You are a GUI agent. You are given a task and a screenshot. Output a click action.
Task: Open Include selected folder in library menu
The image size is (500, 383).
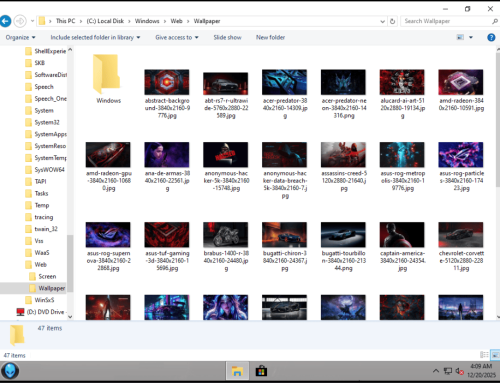click(95, 37)
